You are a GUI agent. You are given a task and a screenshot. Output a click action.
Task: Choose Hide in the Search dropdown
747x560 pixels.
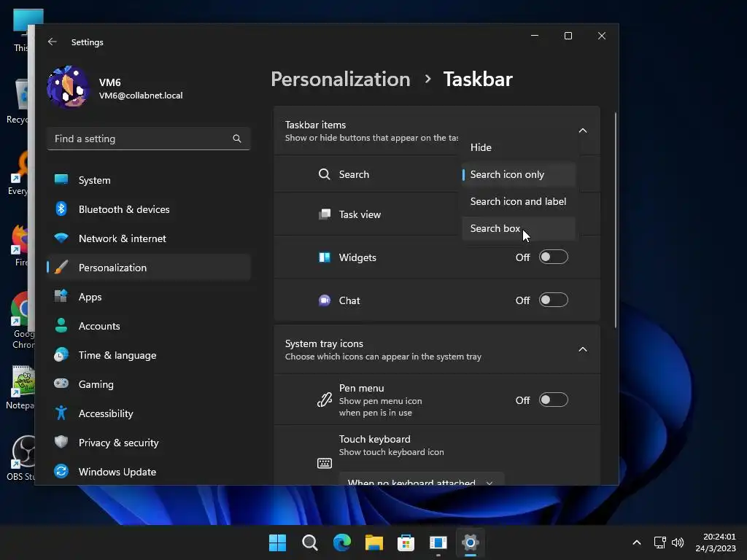519,147
